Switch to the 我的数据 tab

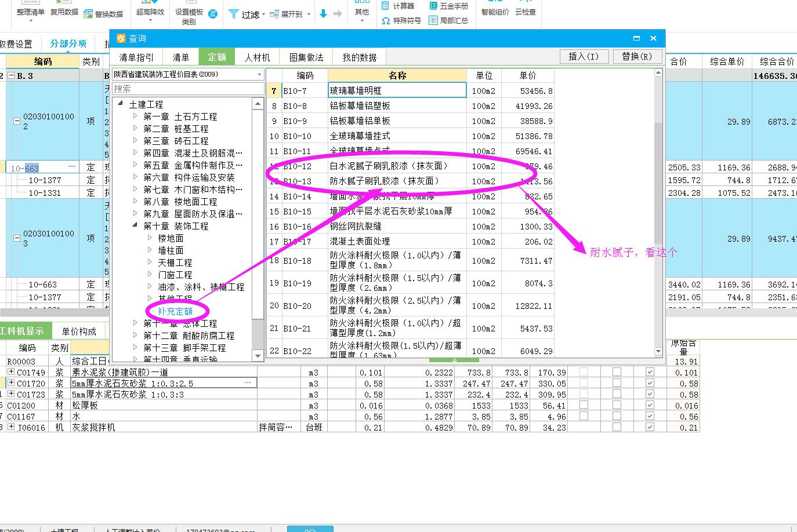coord(359,57)
